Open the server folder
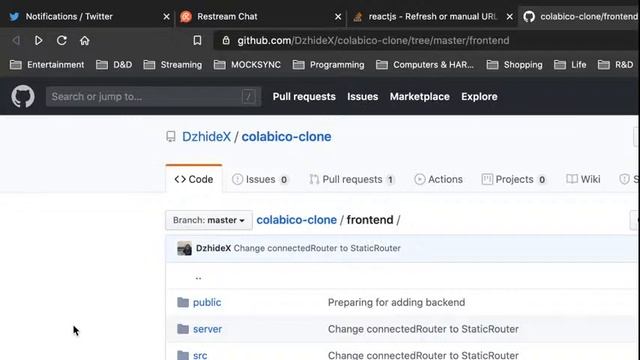 [x=207, y=329]
